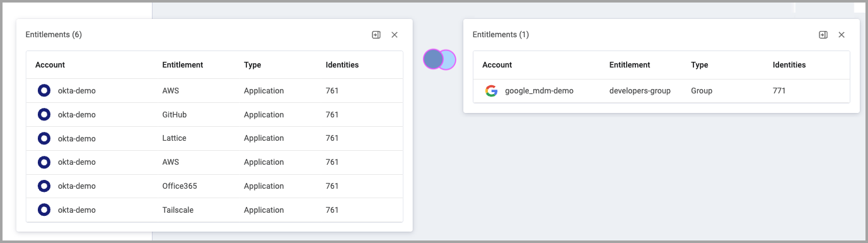
Task: Close the Entitlements (1) panel
Action: click(x=842, y=35)
